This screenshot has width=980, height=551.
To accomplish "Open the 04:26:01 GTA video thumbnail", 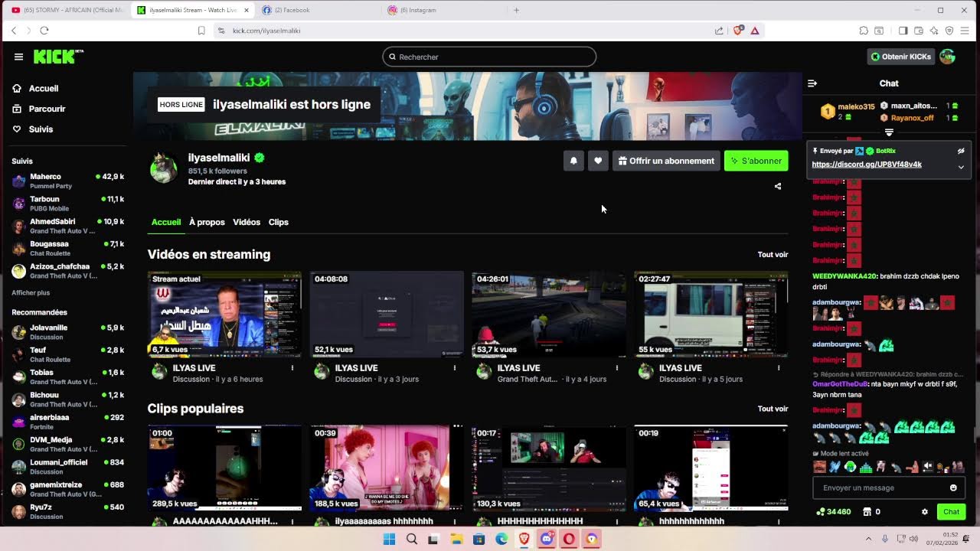I will pyautogui.click(x=549, y=314).
